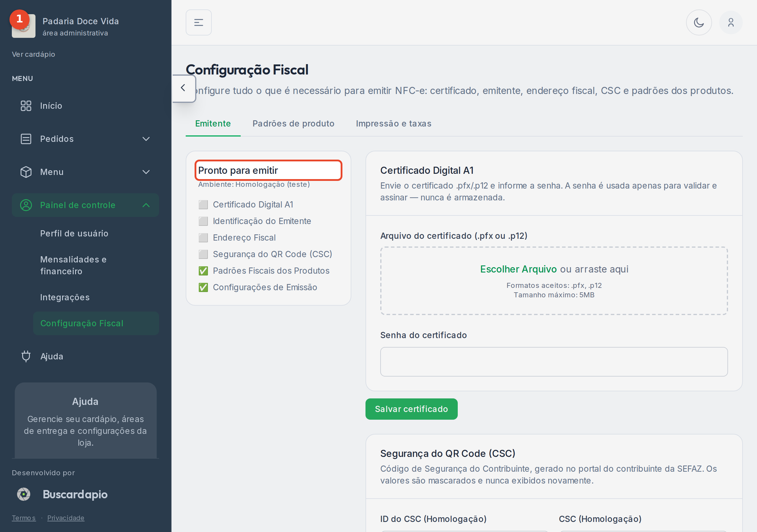Open the Início menu item
The width and height of the screenshot is (757, 532).
tap(85, 106)
